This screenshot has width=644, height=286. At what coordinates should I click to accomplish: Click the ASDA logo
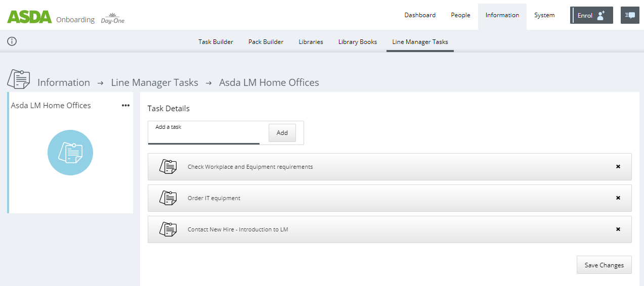(x=29, y=17)
